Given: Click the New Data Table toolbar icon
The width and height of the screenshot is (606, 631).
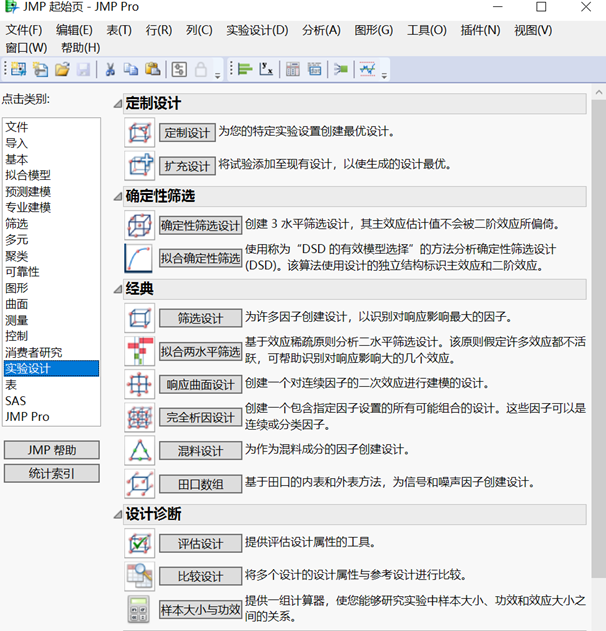Looking at the screenshot, I should (x=19, y=69).
